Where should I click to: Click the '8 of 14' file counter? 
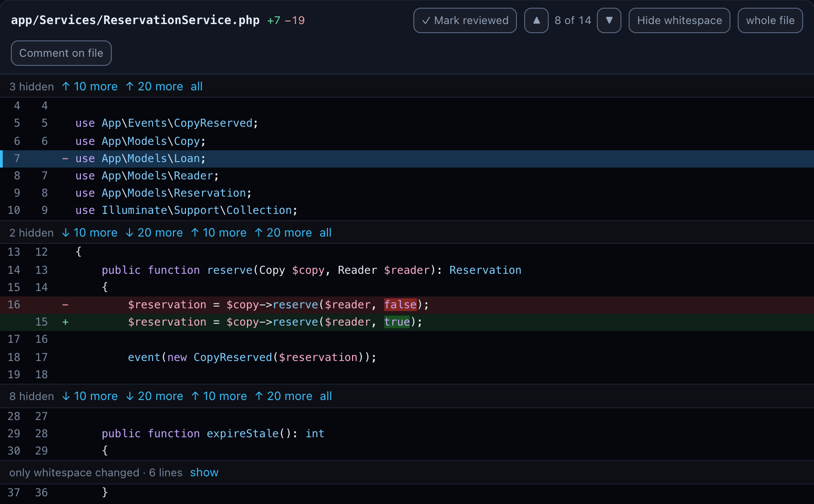click(573, 20)
